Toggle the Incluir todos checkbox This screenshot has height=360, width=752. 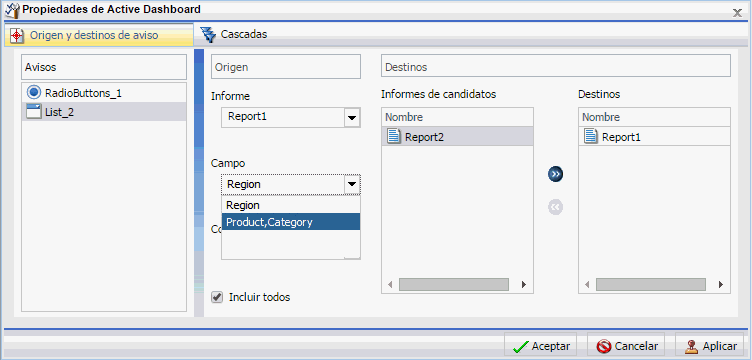pos(217,297)
